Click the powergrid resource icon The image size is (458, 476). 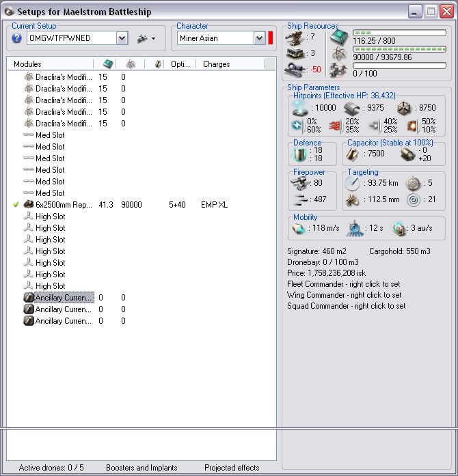(339, 54)
